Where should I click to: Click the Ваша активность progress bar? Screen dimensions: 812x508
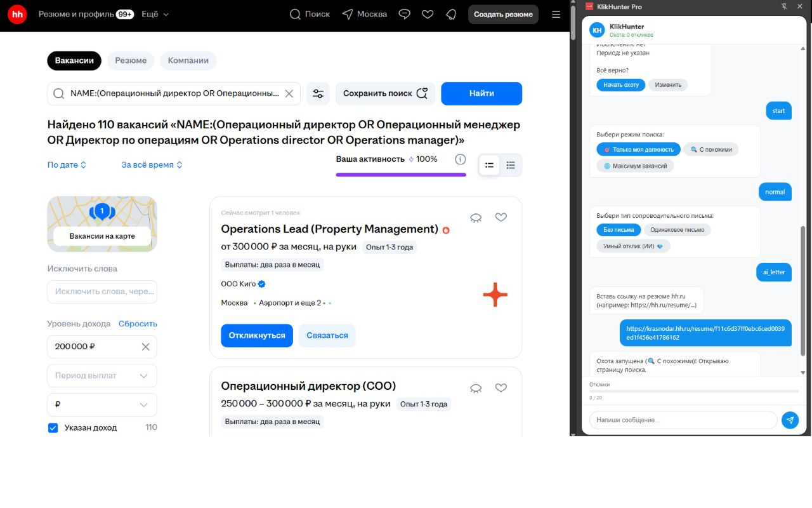pyautogui.click(x=401, y=175)
